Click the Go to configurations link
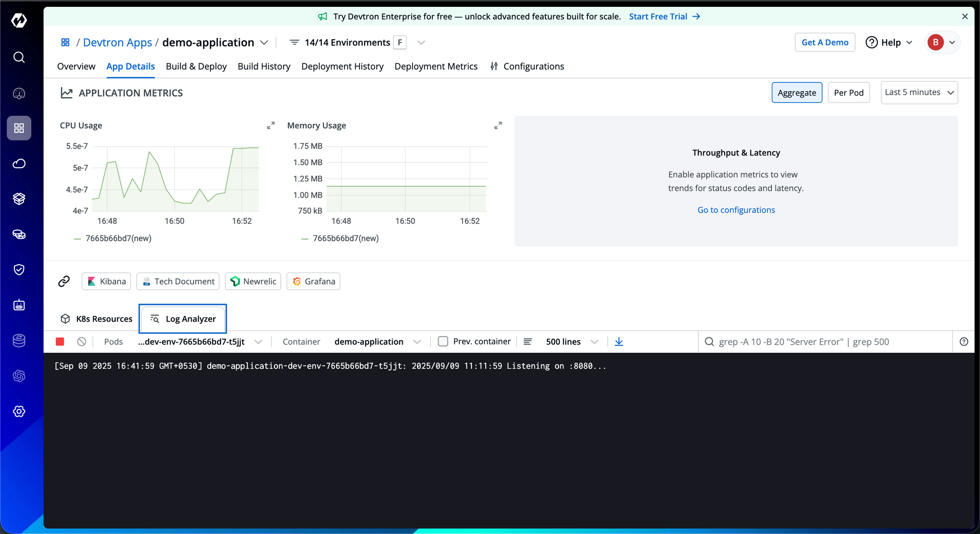 point(736,210)
